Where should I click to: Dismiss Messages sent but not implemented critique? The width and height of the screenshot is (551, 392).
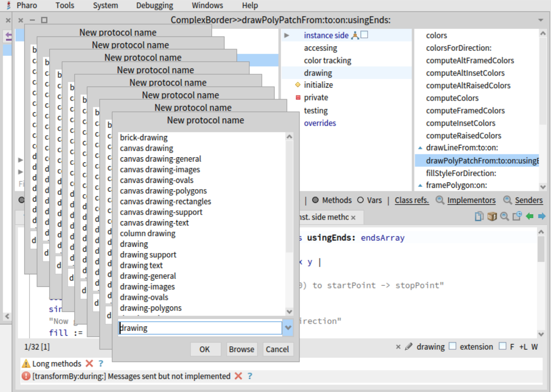coord(238,376)
